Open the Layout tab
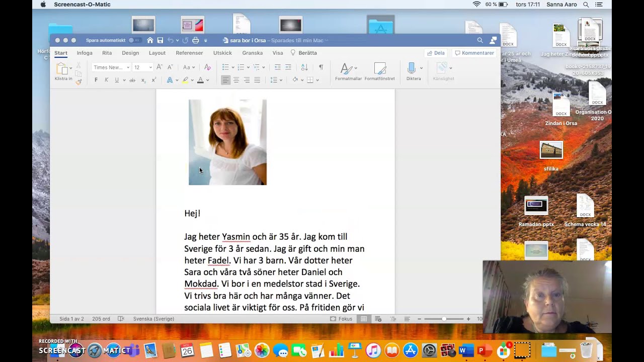The height and width of the screenshot is (362, 644). [157, 53]
